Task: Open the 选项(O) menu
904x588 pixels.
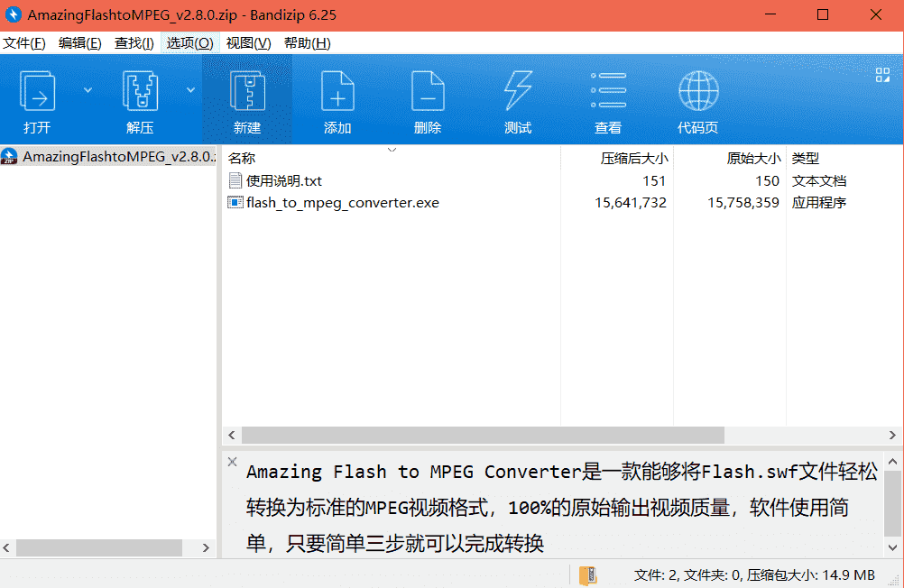Action: pos(189,43)
